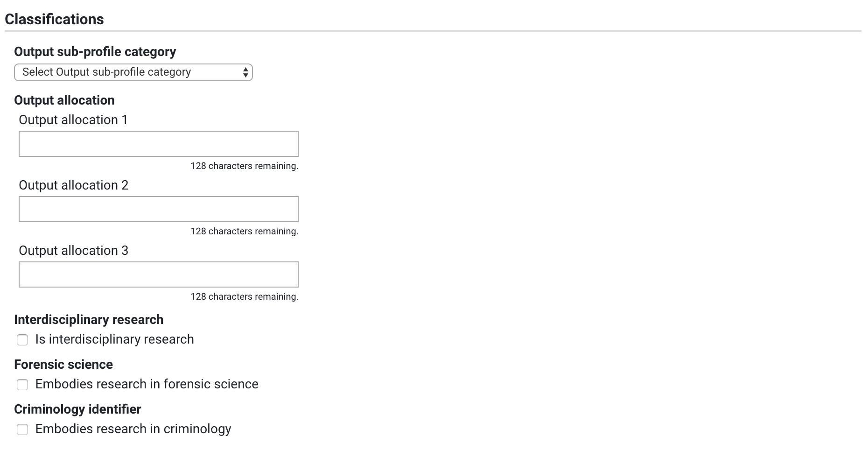
Task: Click the 'Output sub-profile category' heading label
Action: click(x=95, y=52)
